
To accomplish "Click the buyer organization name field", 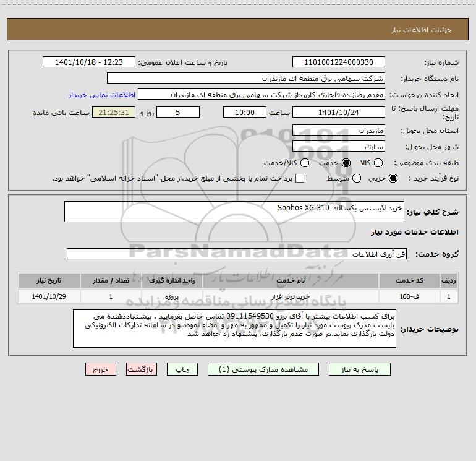I will (246, 79).
